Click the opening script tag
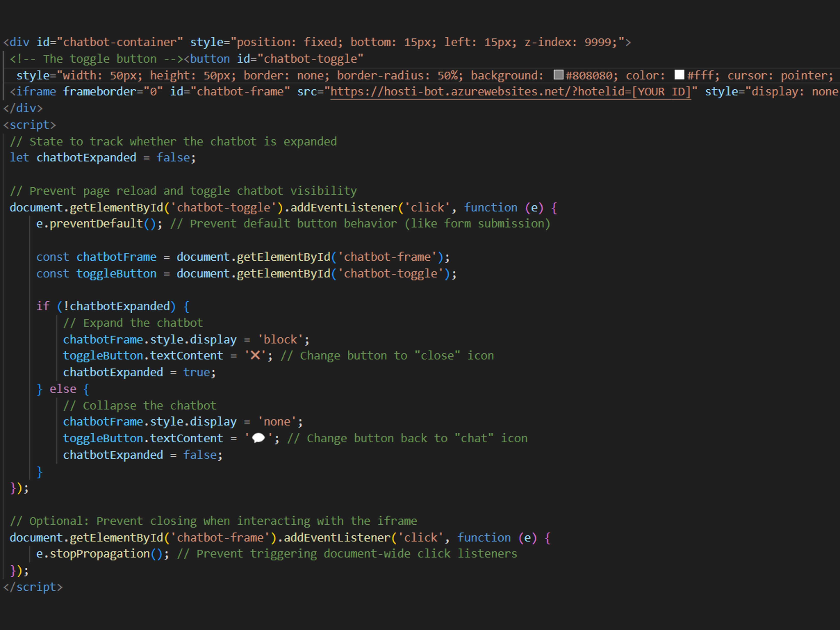The image size is (840, 630). pos(30,125)
